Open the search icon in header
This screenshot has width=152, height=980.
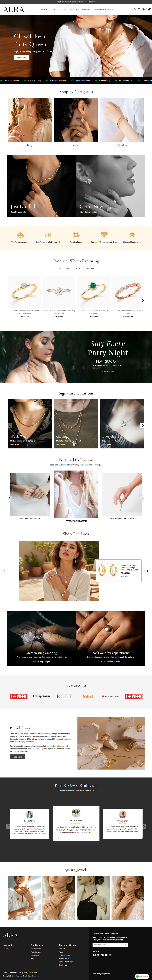click(x=135, y=10)
